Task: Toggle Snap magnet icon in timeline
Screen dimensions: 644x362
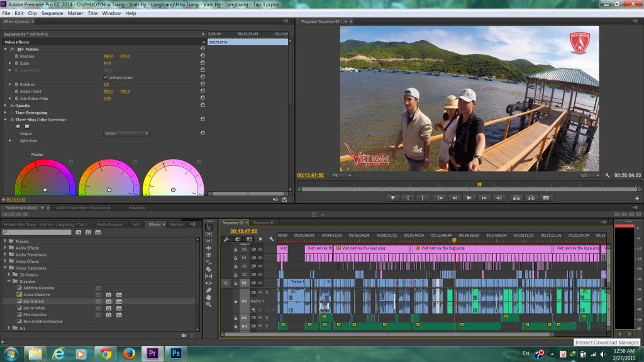Action: coord(237,239)
